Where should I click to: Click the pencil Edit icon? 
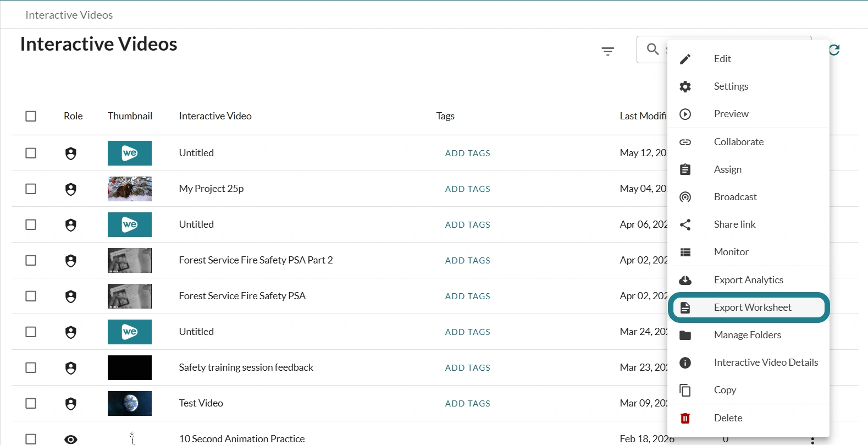pyautogui.click(x=685, y=59)
